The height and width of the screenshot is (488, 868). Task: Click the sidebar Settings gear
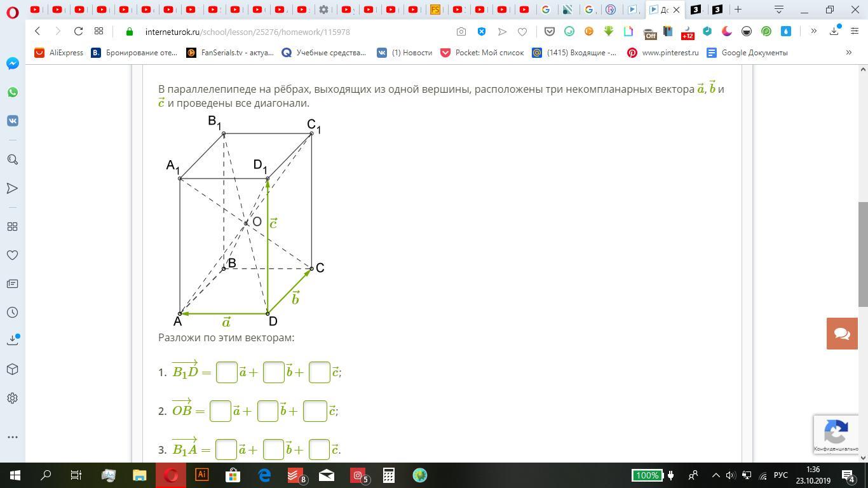[x=12, y=398]
